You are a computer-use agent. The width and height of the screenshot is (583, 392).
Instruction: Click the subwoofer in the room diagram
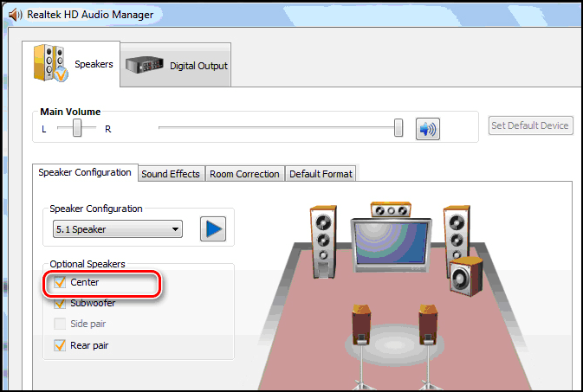pyautogui.click(x=465, y=277)
